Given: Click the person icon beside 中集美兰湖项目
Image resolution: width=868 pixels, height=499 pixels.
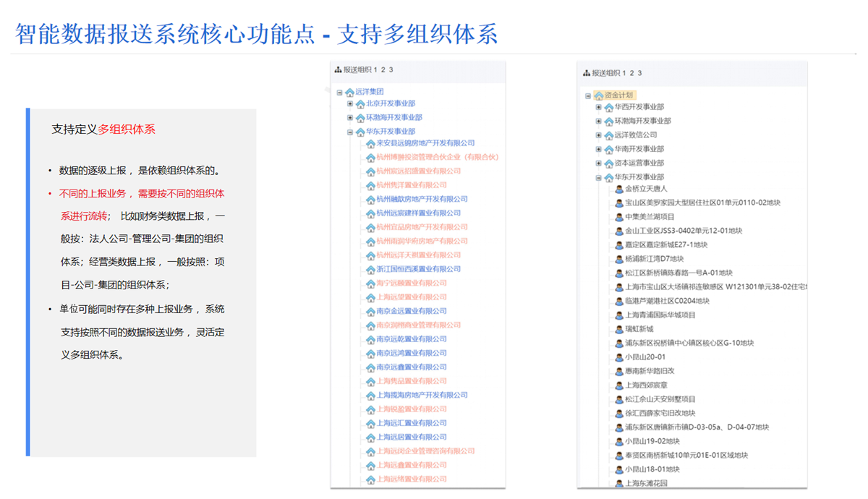Looking at the screenshot, I should [619, 218].
